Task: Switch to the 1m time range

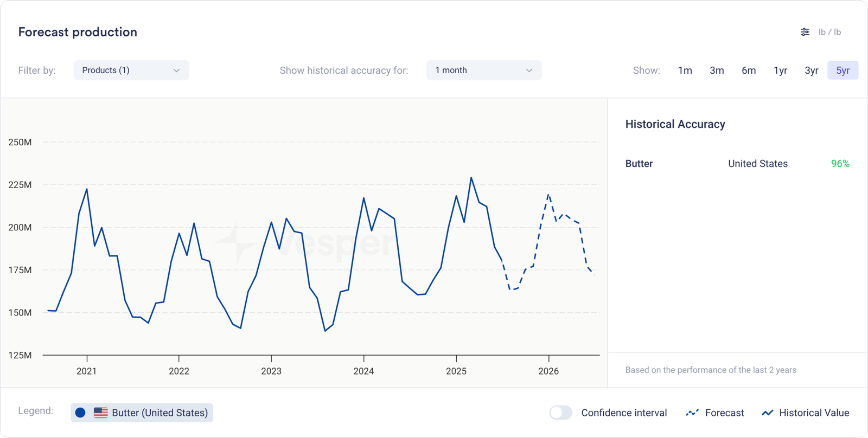Action: (685, 70)
